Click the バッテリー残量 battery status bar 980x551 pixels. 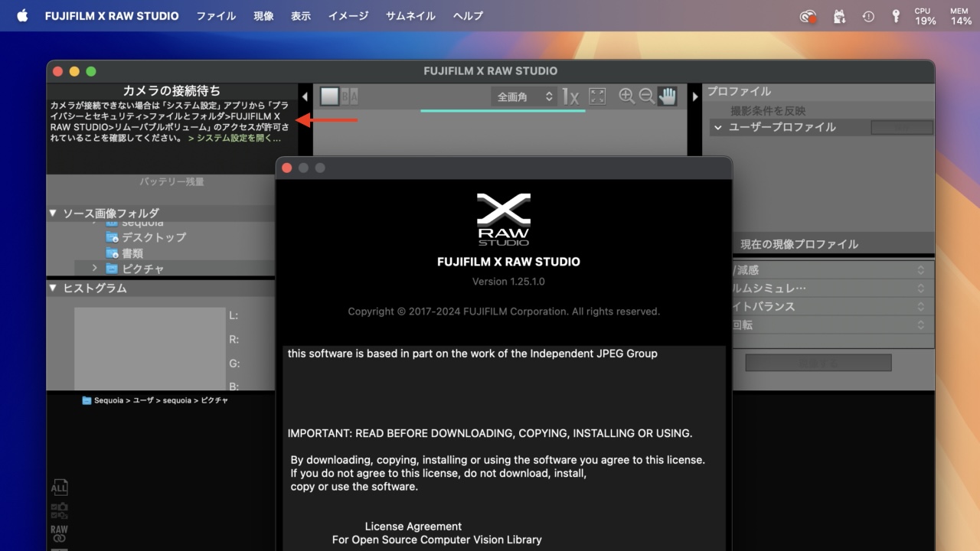click(x=171, y=181)
